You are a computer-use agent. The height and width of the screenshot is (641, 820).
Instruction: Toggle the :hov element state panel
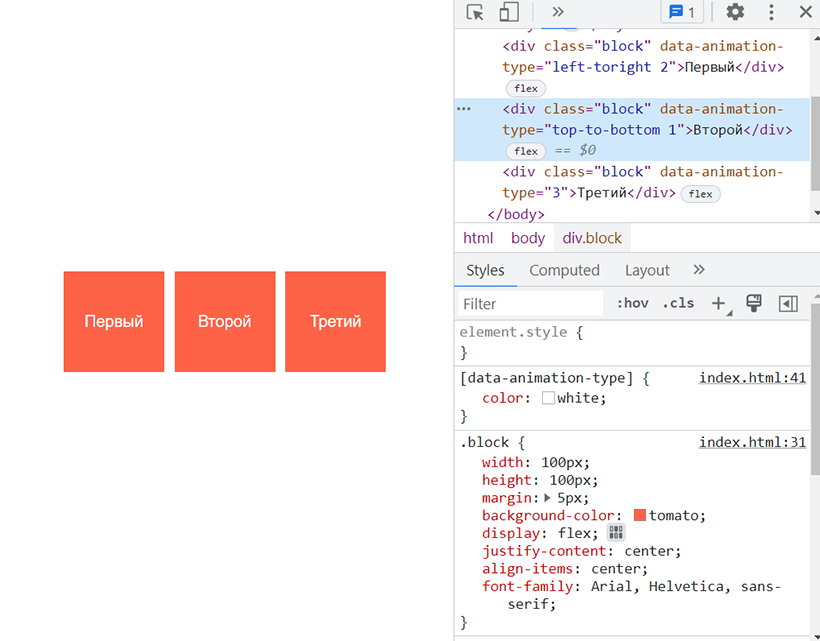633,303
